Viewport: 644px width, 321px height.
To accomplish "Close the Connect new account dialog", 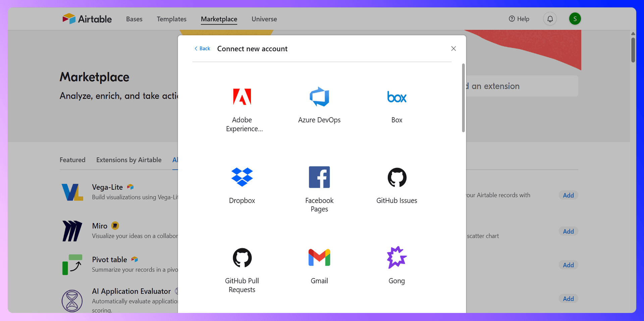I will point(453,49).
